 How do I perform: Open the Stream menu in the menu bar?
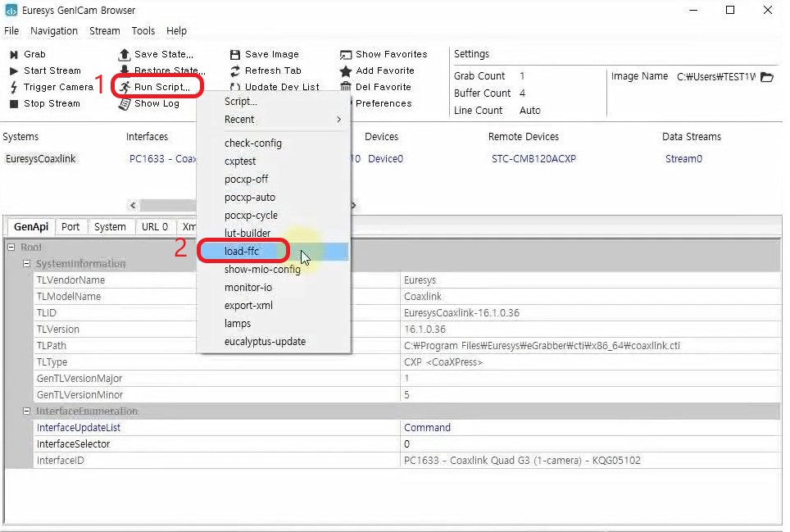(104, 31)
